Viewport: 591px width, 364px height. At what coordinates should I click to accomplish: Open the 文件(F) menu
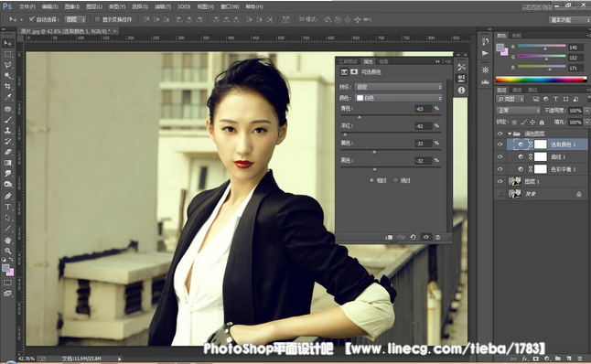[27, 6]
